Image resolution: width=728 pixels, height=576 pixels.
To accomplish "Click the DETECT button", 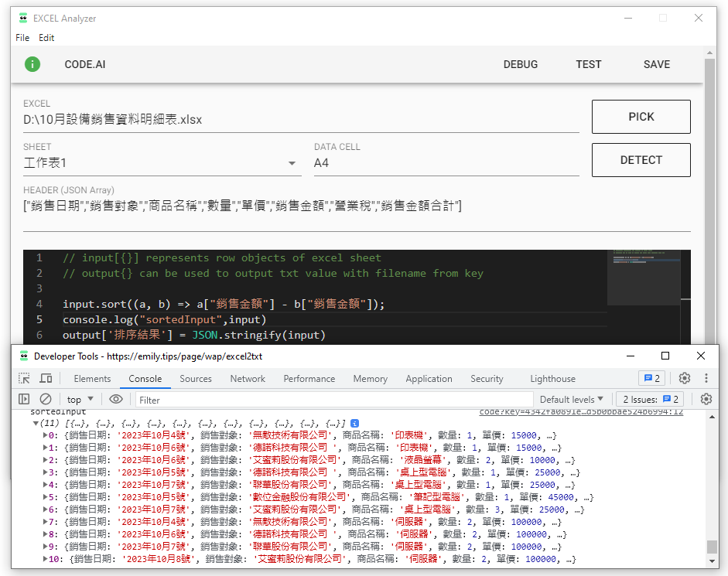I will click(641, 160).
